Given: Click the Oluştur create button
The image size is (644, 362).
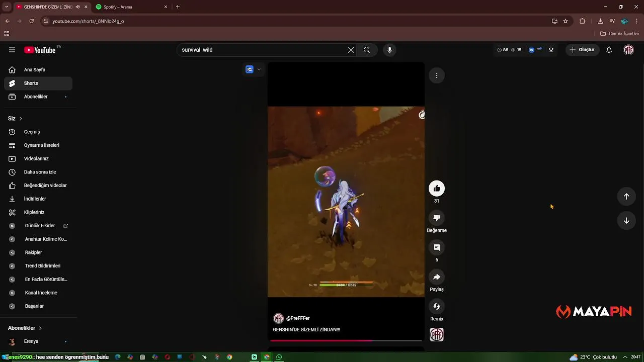Looking at the screenshot, I should (583, 50).
